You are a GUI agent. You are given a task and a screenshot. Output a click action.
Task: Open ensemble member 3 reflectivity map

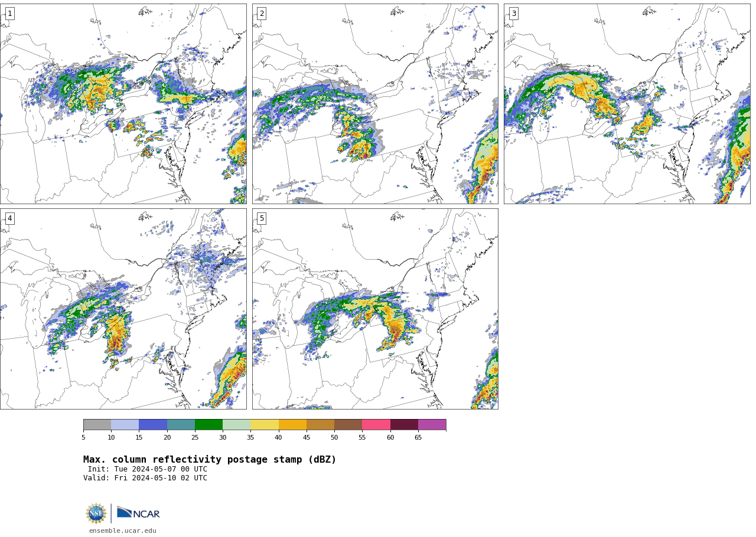(627, 104)
